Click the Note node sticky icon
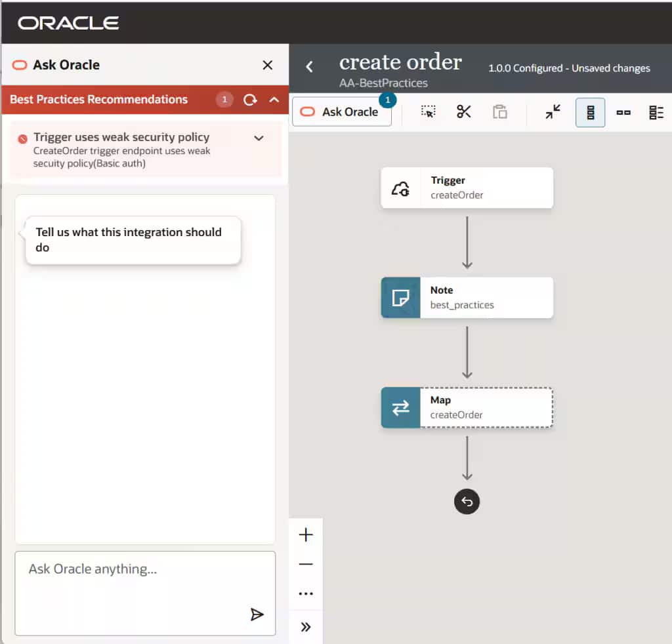 [400, 298]
